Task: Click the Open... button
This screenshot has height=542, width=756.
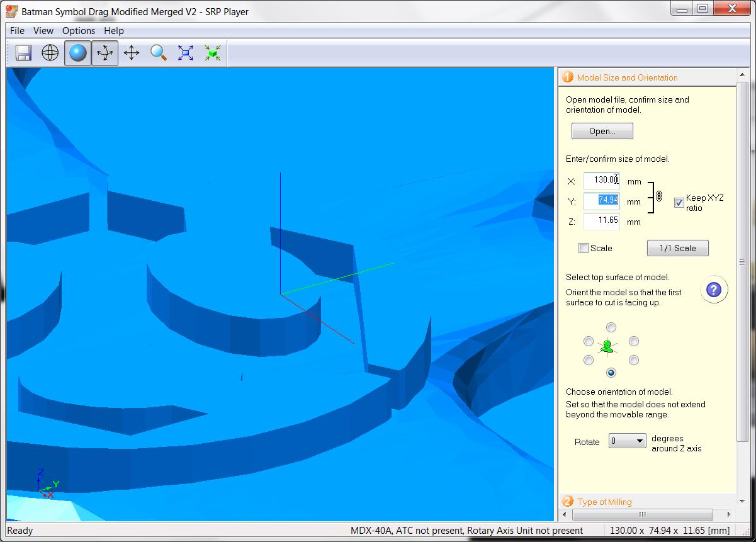Action: pyautogui.click(x=602, y=131)
